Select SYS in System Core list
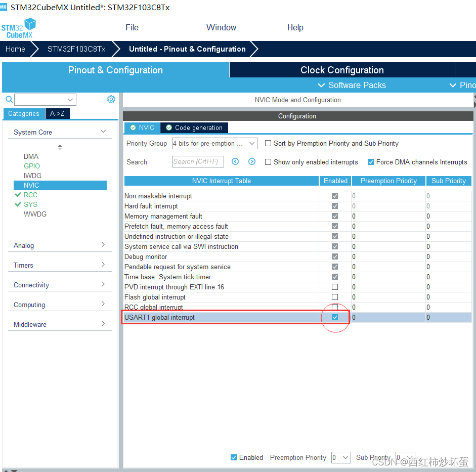Image resolution: width=476 pixels, height=472 pixels. point(30,204)
